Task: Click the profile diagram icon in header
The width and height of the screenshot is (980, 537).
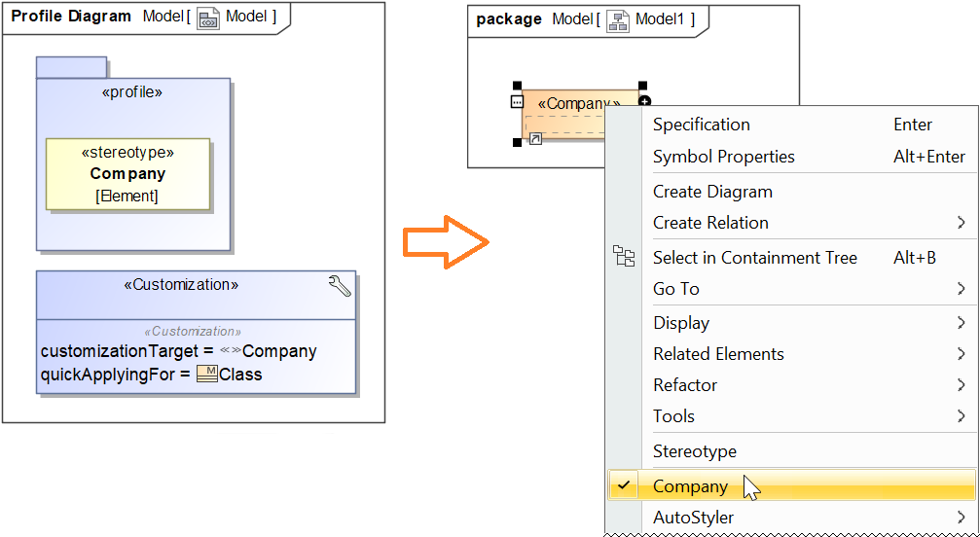Action: [x=208, y=18]
